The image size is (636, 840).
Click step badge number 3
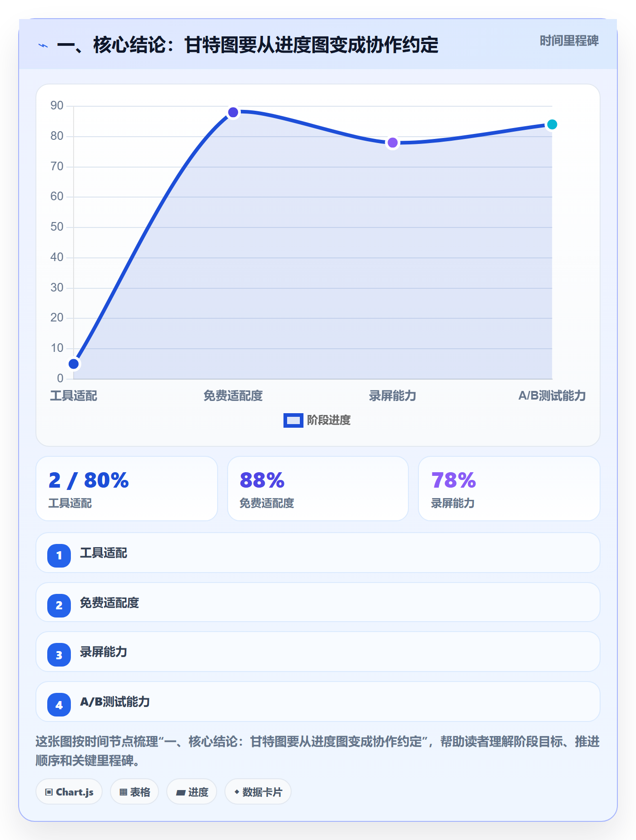[59, 655]
